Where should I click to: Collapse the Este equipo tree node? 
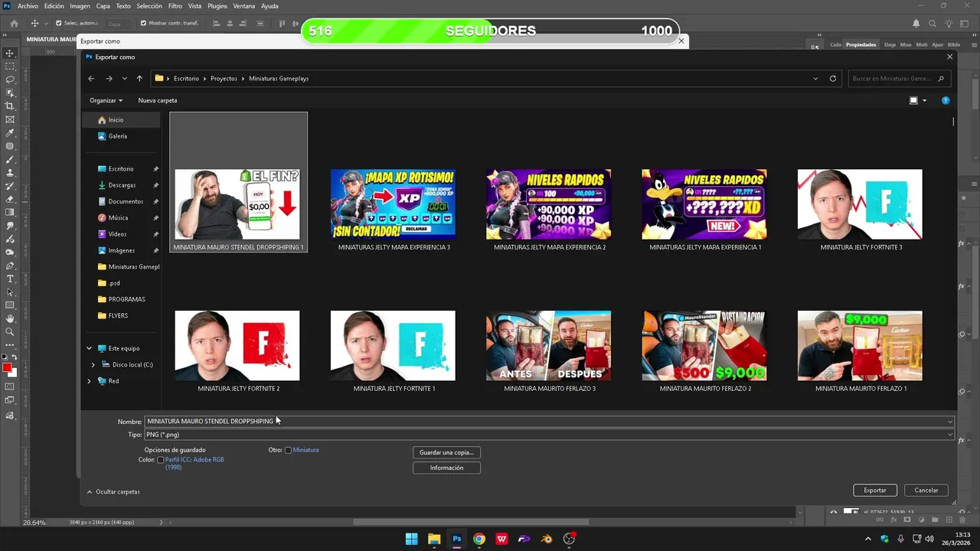coord(89,348)
